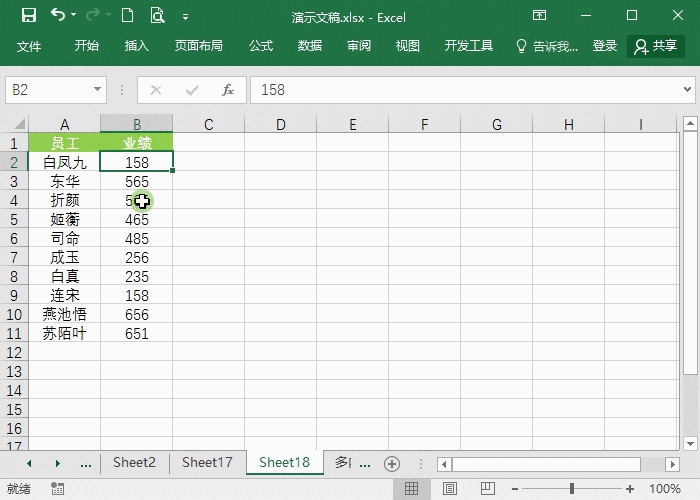Click the 登录 sign-in link
Screen dimensions: 700x500
[x=605, y=46]
